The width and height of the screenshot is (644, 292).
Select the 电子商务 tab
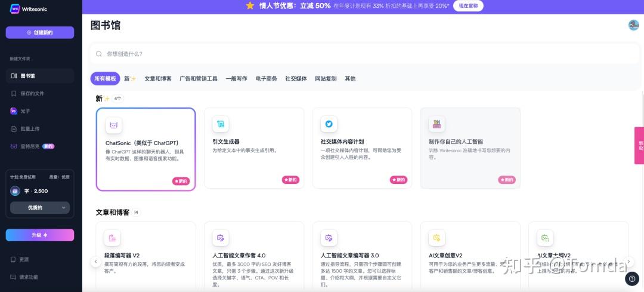(267, 79)
